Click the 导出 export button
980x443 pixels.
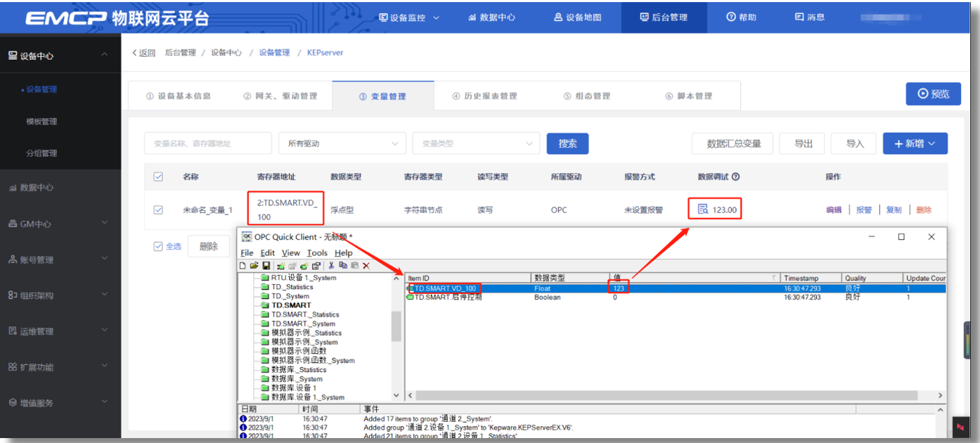pyautogui.click(x=804, y=143)
